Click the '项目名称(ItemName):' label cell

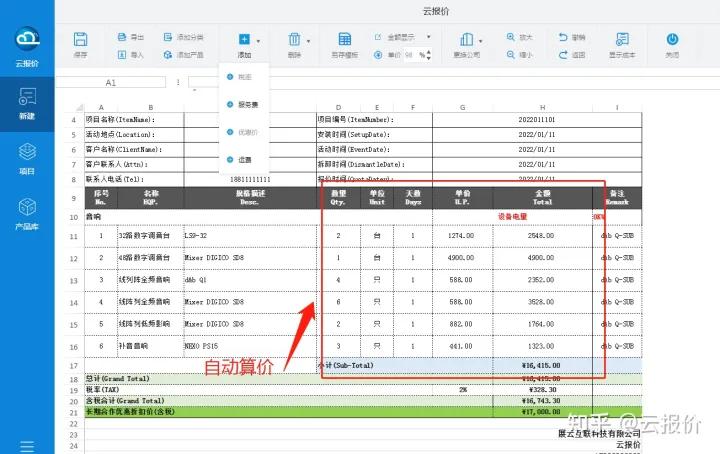pyautogui.click(x=134, y=120)
